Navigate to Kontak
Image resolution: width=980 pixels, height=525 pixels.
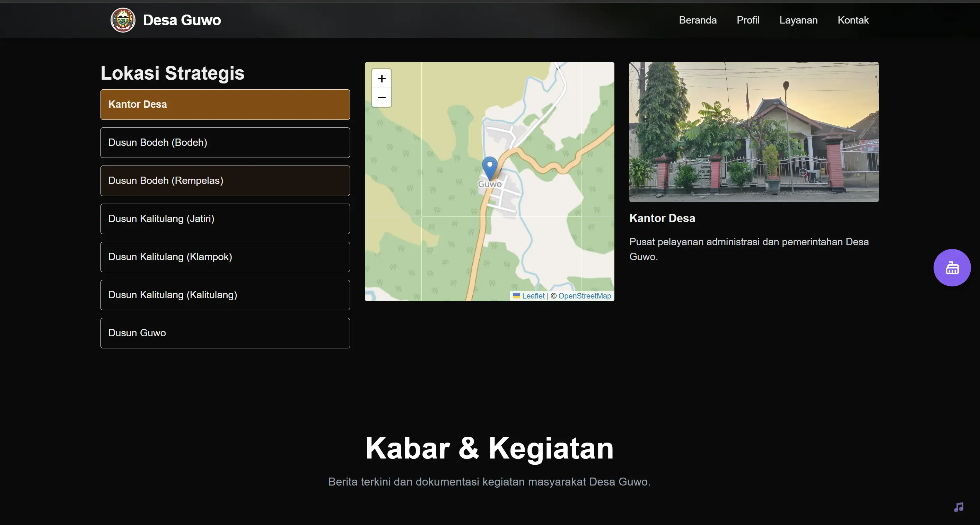pyautogui.click(x=853, y=20)
